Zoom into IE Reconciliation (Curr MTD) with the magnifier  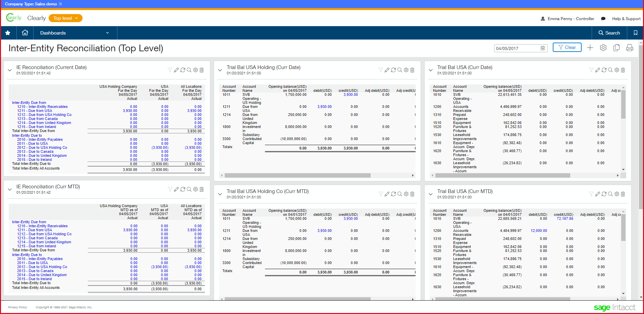point(189,189)
